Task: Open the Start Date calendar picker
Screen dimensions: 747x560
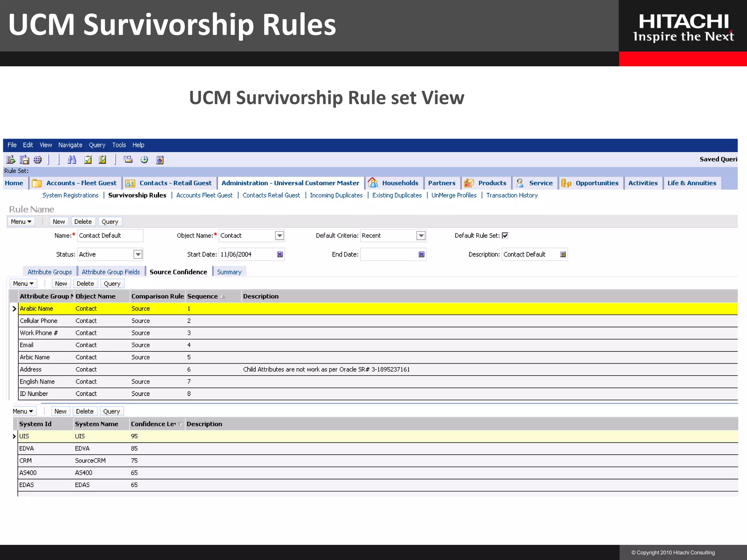Action: tap(280, 254)
